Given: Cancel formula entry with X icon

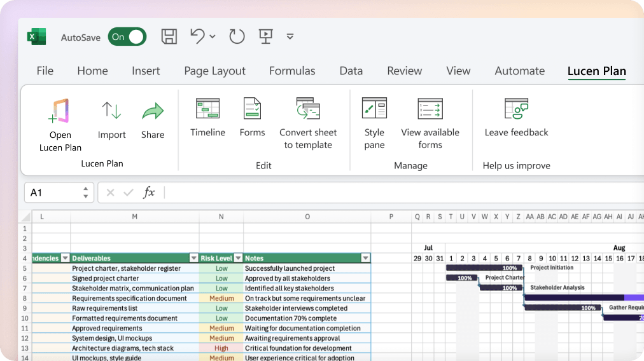Looking at the screenshot, I should (x=110, y=193).
